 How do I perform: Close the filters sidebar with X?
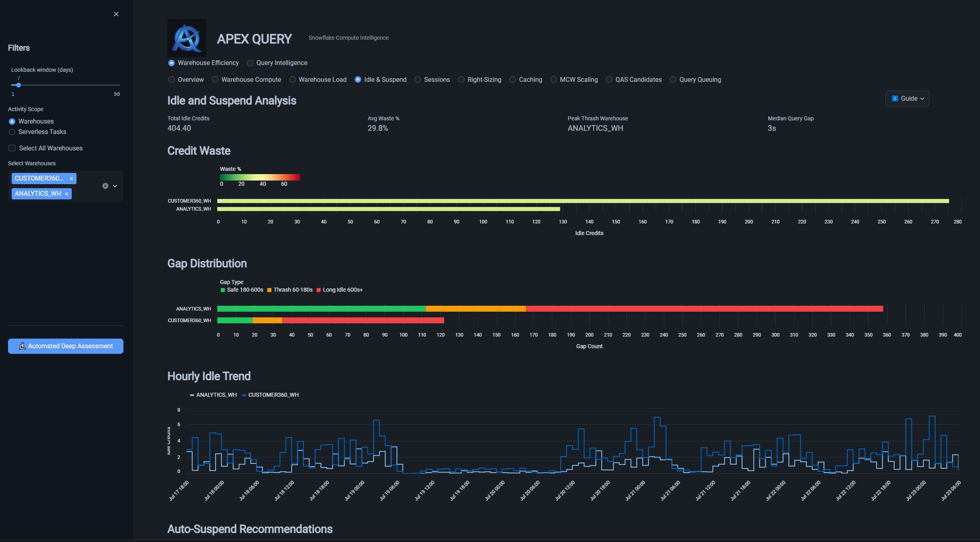point(116,14)
